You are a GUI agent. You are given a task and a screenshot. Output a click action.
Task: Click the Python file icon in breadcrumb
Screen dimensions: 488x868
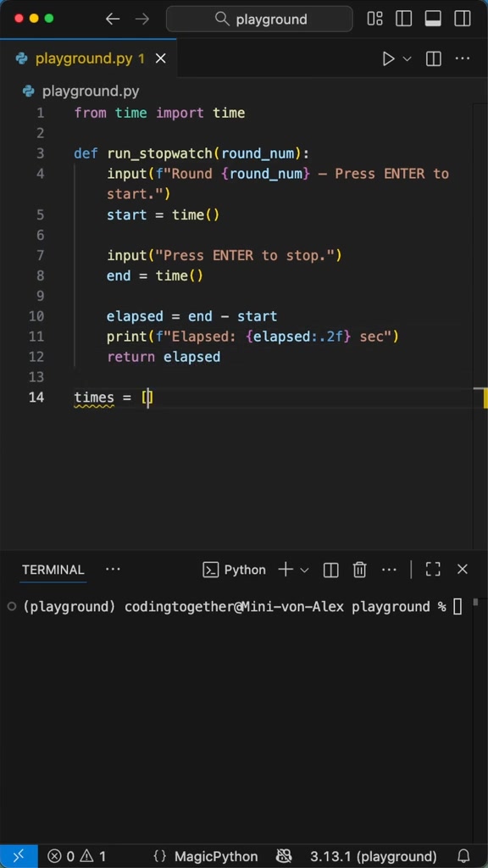point(29,91)
